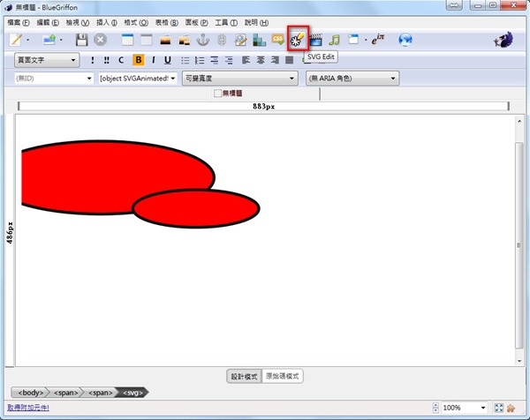
Task: Insert a link with the chain icon
Action: [x=222, y=40]
